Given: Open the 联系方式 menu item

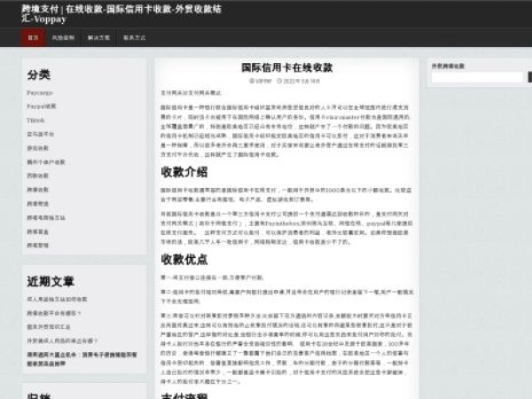Looking at the screenshot, I should (x=134, y=38).
